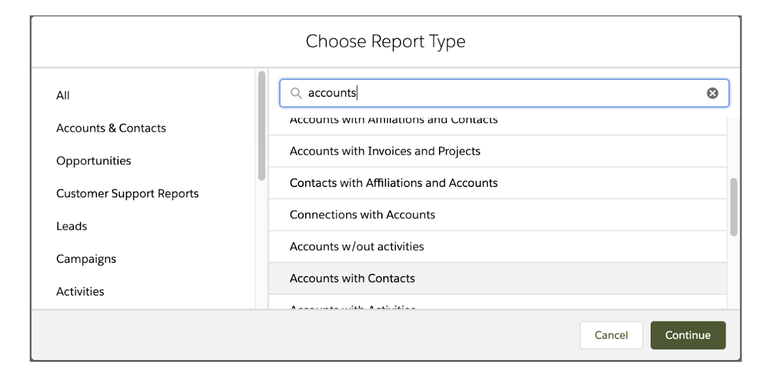Select the Accounts & Contacts category
Image resolution: width=768 pixels, height=386 pixels.
point(111,128)
